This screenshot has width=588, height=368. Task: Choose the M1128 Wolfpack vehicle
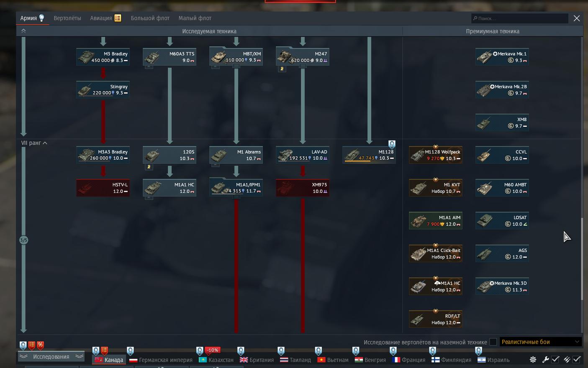(x=435, y=155)
